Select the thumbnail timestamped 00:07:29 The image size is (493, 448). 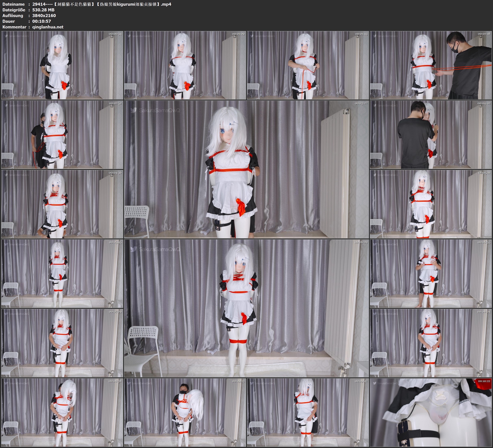click(x=62, y=343)
